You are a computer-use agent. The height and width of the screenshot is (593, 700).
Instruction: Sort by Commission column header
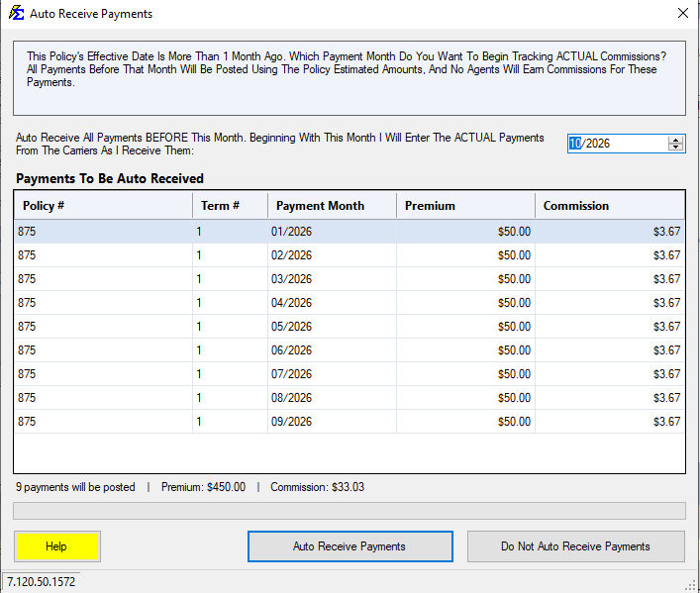coord(610,205)
